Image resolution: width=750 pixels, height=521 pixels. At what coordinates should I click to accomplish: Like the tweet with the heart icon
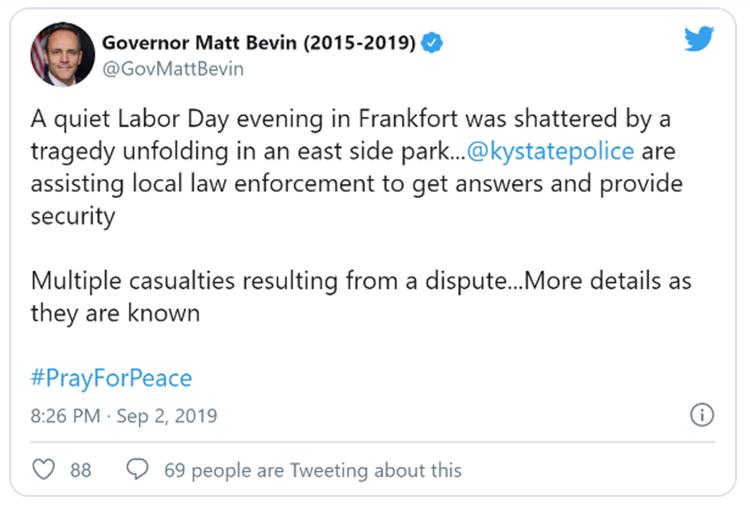[44, 469]
